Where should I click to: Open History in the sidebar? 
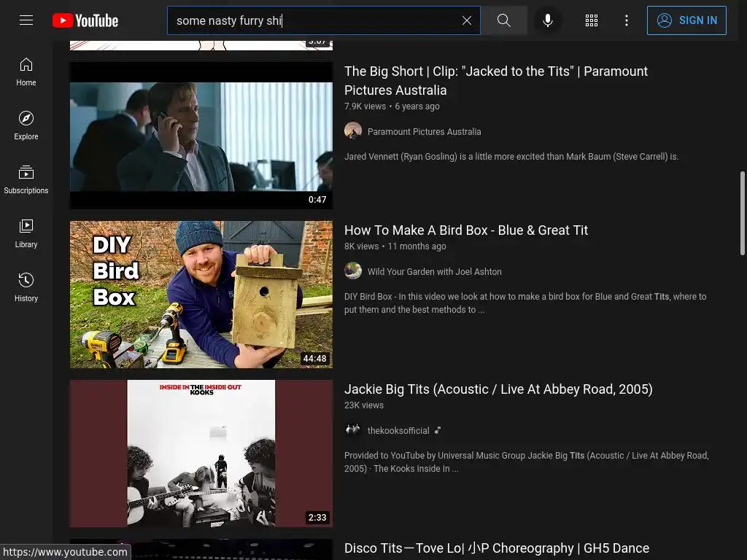pyautogui.click(x=26, y=287)
